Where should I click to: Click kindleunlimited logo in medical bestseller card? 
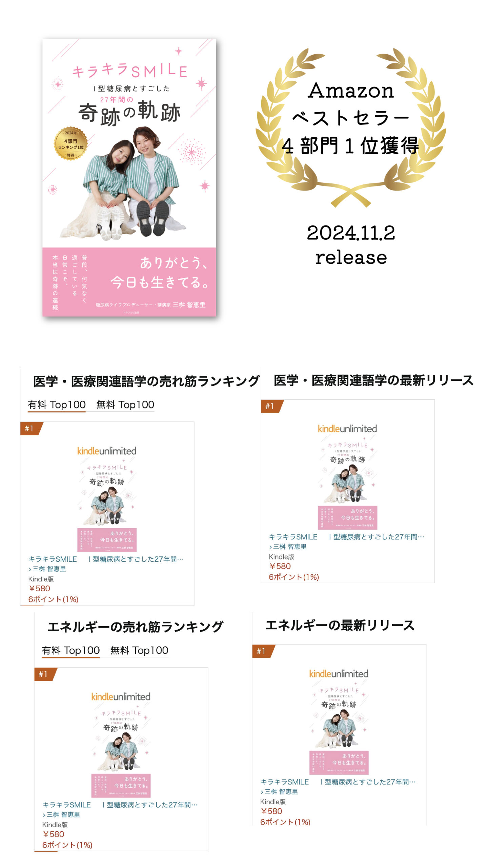(107, 451)
